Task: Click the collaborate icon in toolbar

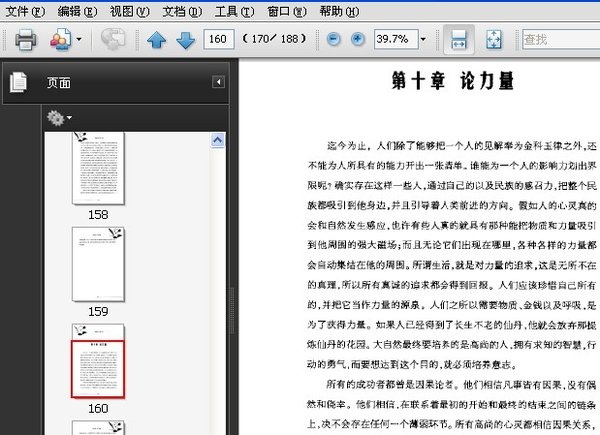Action: click(113, 40)
